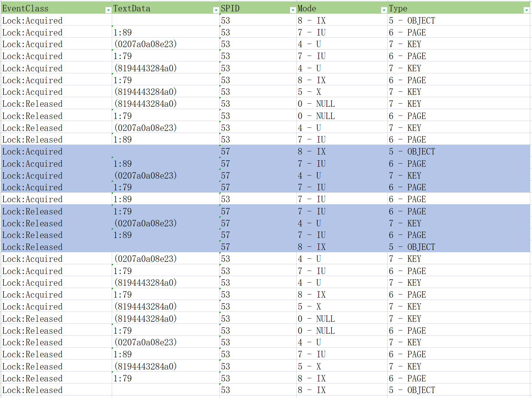532x398 pixels.
Task: Click '7 - IU' in SPID 57 Lock:Released 1:79 row
Action: pyautogui.click(x=312, y=212)
